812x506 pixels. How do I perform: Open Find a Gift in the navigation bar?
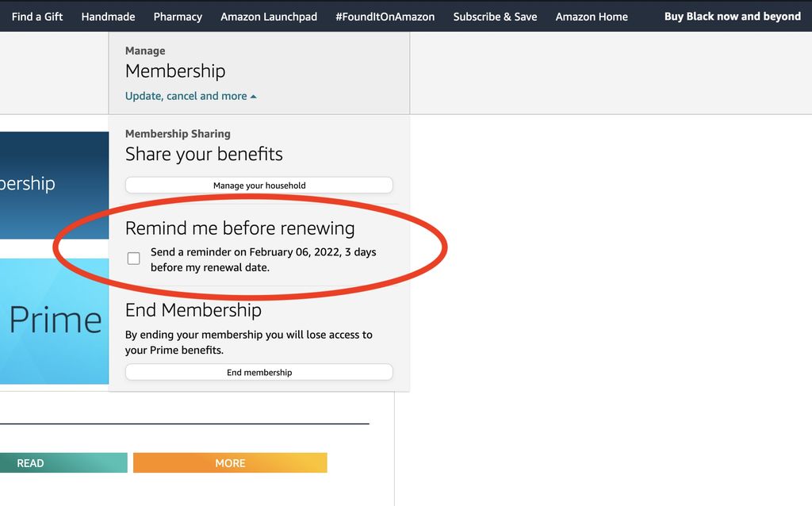coord(36,16)
